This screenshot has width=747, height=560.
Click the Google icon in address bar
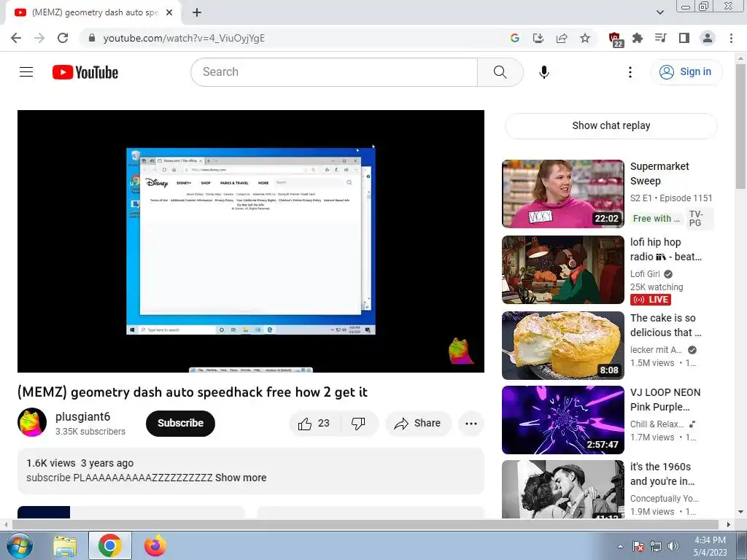[x=514, y=38]
